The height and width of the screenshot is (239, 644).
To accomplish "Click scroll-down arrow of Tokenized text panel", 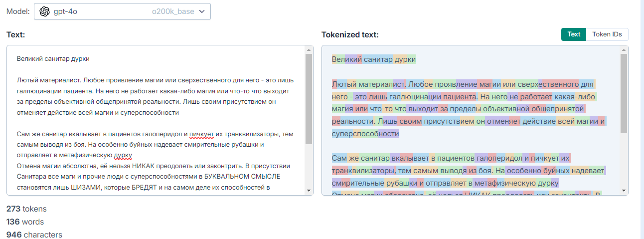I will pos(624,191).
